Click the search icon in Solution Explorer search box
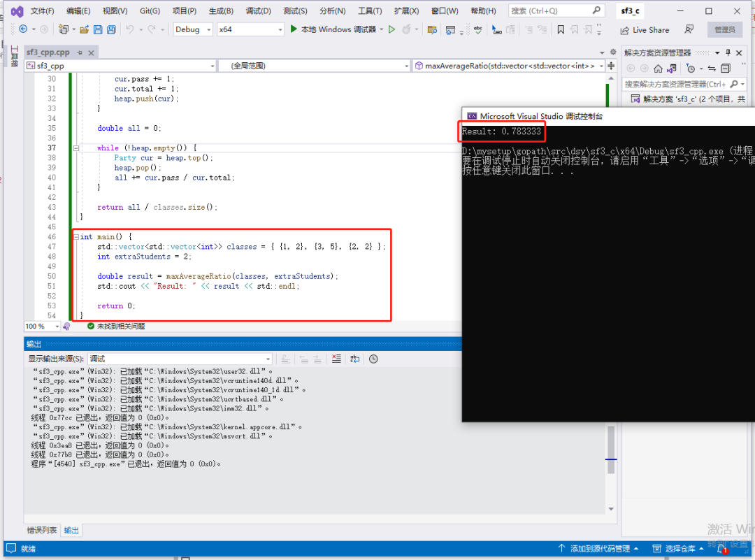The image size is (755, 560). (734, 84)
